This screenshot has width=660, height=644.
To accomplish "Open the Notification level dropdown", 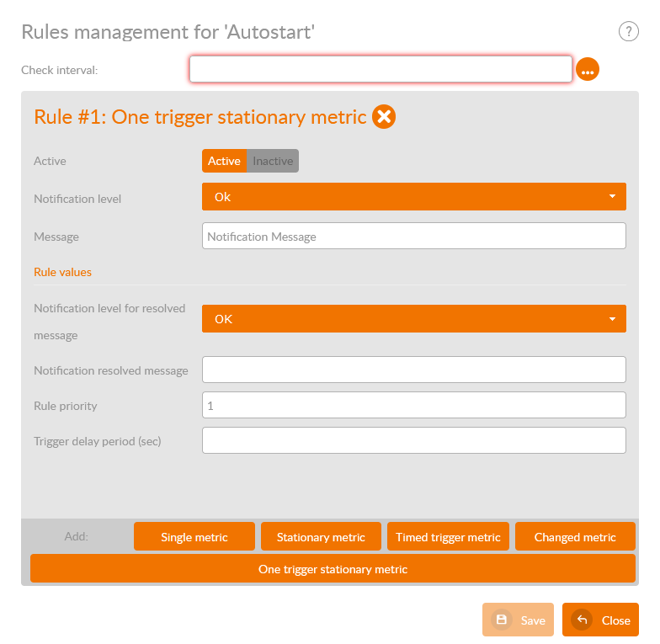I will 413,197.
